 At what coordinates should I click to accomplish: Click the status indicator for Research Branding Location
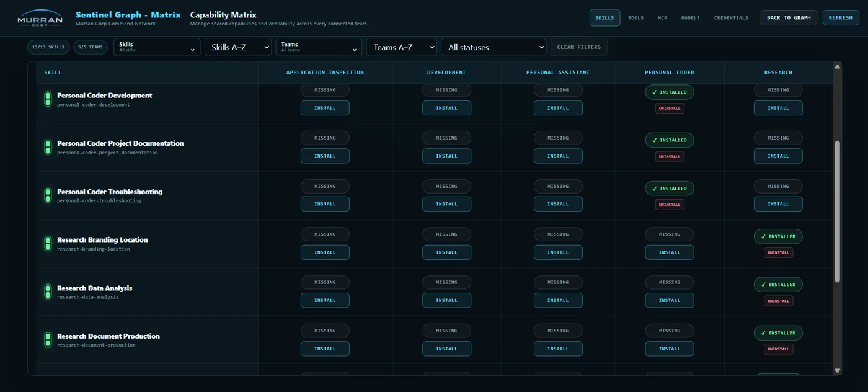point(48,244)
